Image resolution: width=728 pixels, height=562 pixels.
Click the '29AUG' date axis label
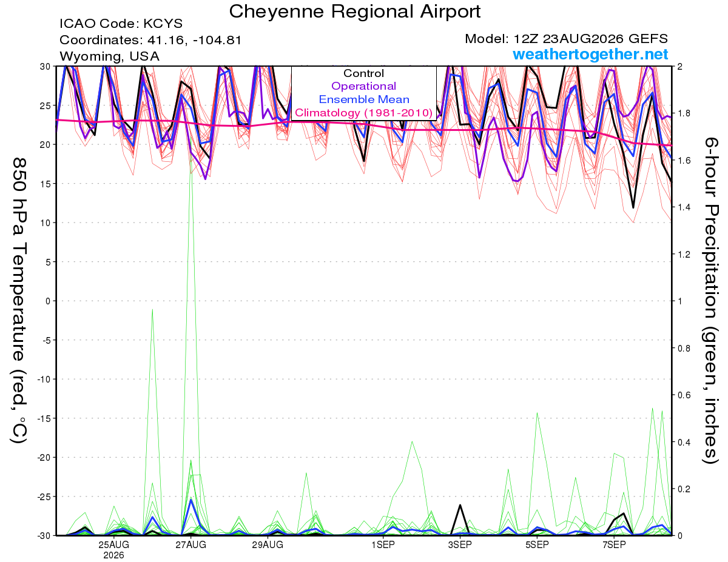(268, 545)
